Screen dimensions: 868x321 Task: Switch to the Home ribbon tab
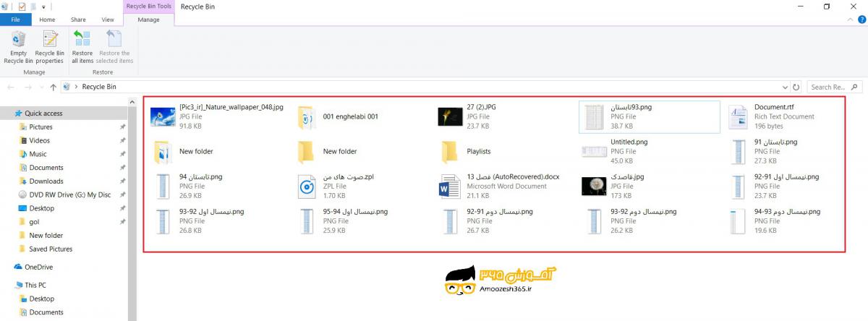(x=48, y=20)
